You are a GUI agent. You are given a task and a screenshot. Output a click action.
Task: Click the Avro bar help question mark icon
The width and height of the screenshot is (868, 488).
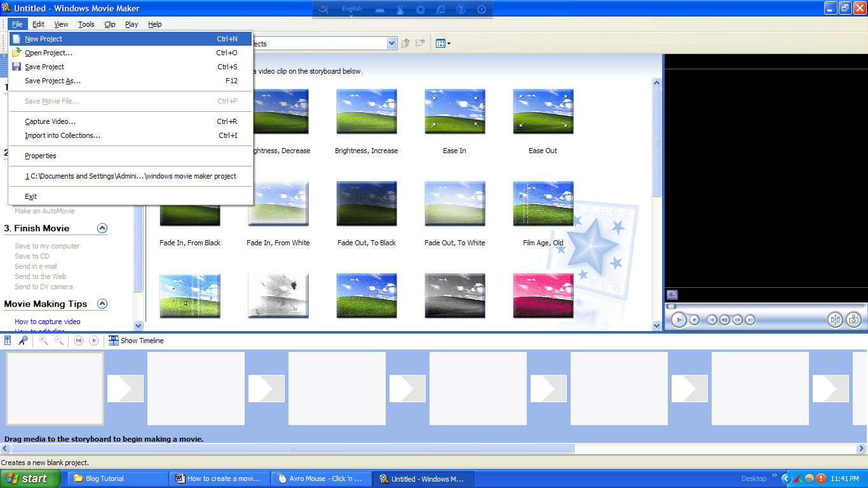[461, 9]
